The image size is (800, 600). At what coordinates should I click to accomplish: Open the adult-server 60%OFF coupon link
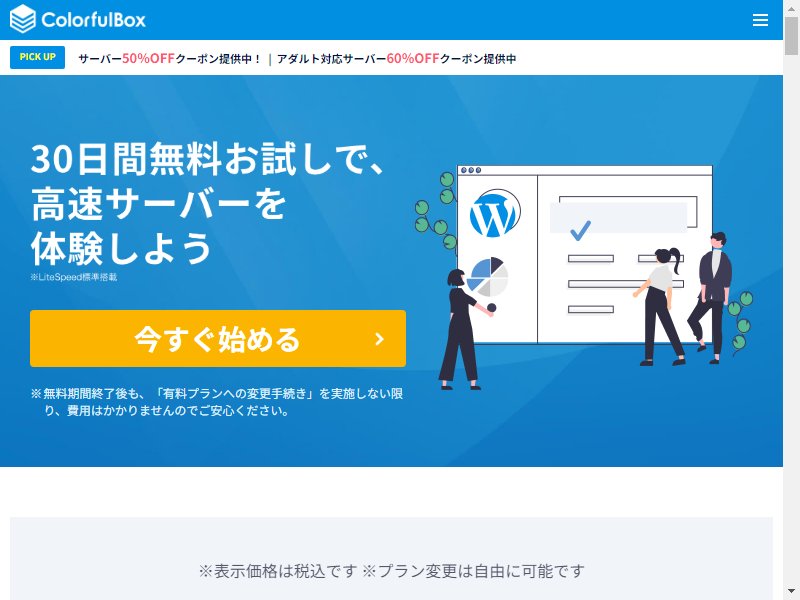click(x=396, y=59)
